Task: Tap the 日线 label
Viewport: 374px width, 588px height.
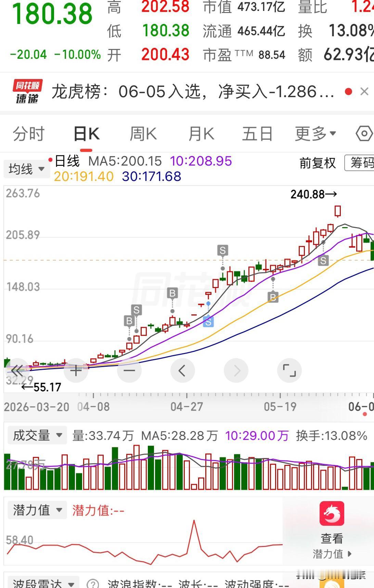Action: (67, 161)
